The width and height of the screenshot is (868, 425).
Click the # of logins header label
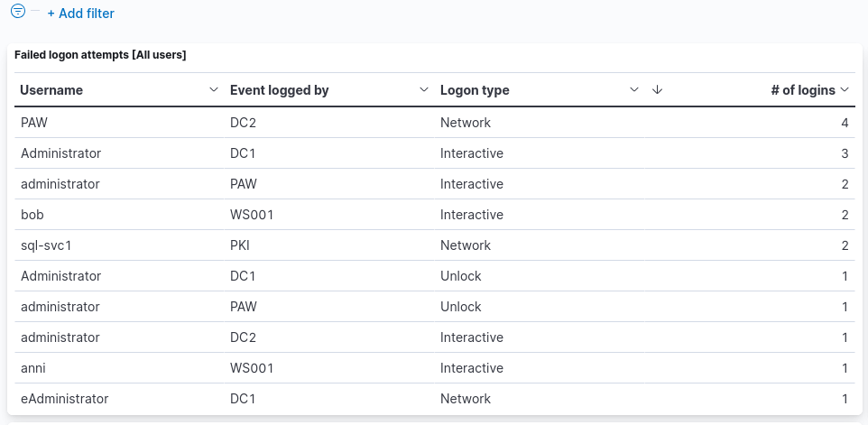click(x=802, y=90)
